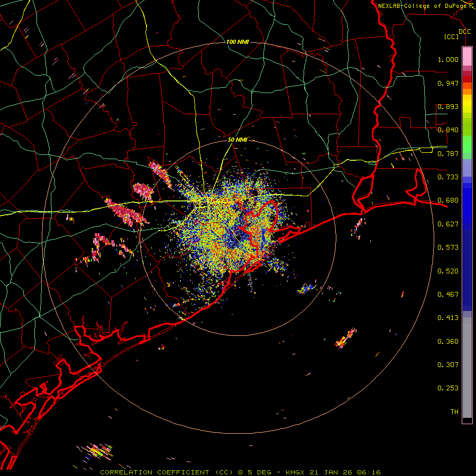
Task: Pick the light pink legend color segment
Action: click(x=467, y=57)
